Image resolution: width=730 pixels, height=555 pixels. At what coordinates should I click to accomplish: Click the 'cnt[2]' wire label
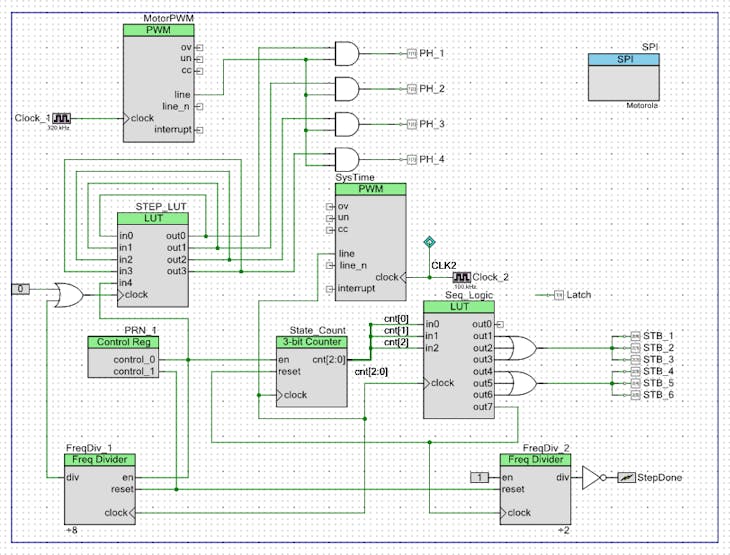[x=396, y=343]
